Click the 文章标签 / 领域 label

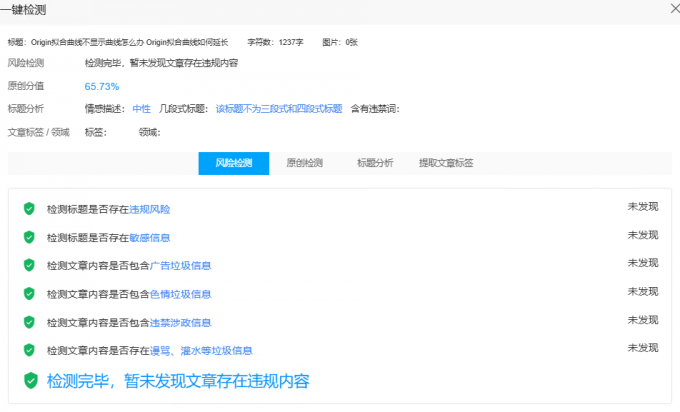pyautogui.click(x=39, y=132)
